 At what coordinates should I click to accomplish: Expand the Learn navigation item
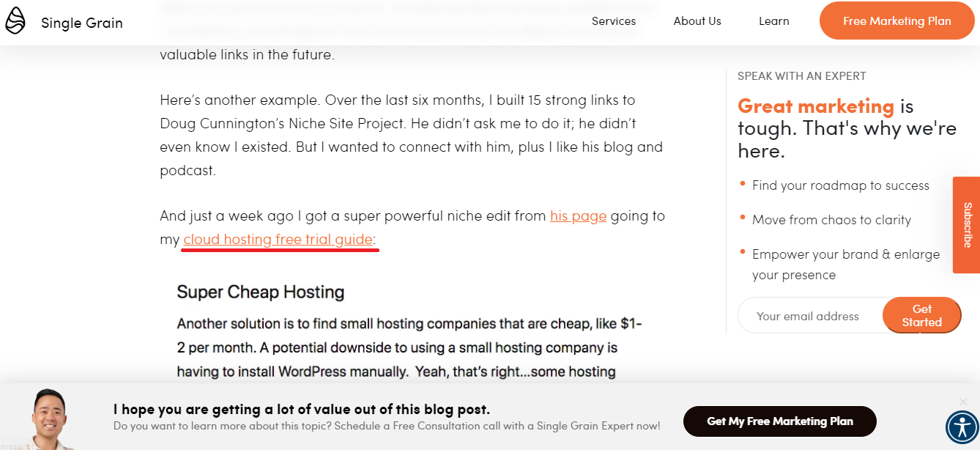point(774,21)
